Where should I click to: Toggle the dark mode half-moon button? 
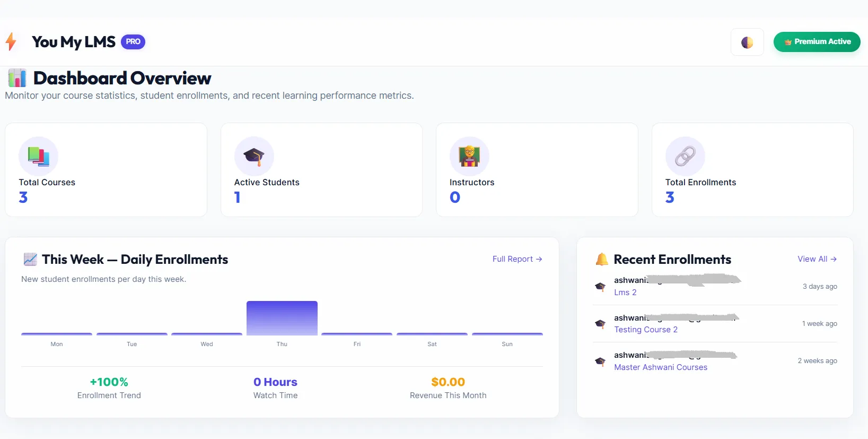point(747,42)
